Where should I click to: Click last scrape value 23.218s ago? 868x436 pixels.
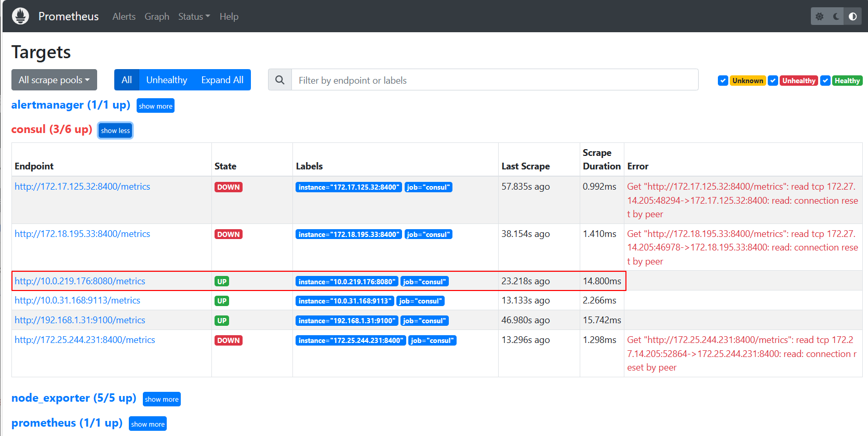coord(525,281)
